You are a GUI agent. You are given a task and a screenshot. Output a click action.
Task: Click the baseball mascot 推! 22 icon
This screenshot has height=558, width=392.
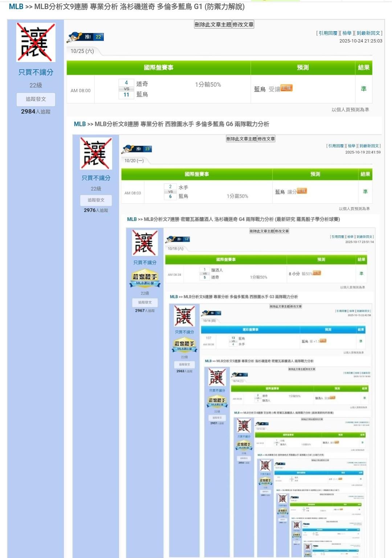pos(86,37)
